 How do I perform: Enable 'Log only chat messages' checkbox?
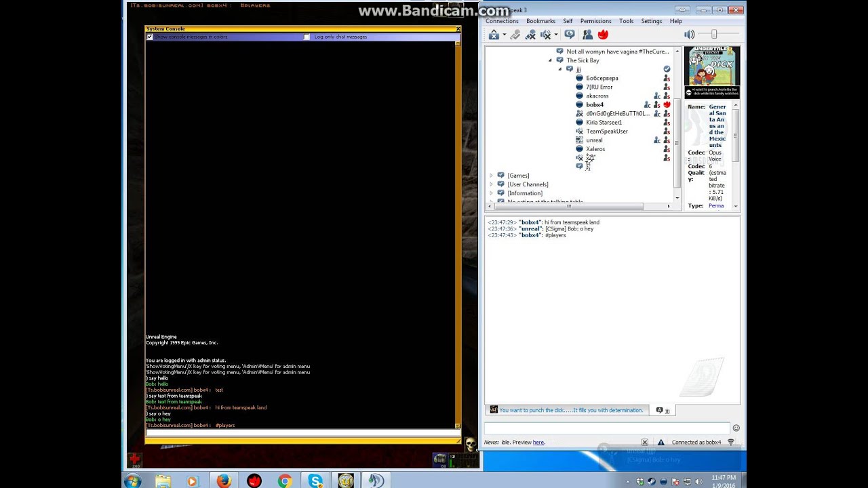pos(307,37)
